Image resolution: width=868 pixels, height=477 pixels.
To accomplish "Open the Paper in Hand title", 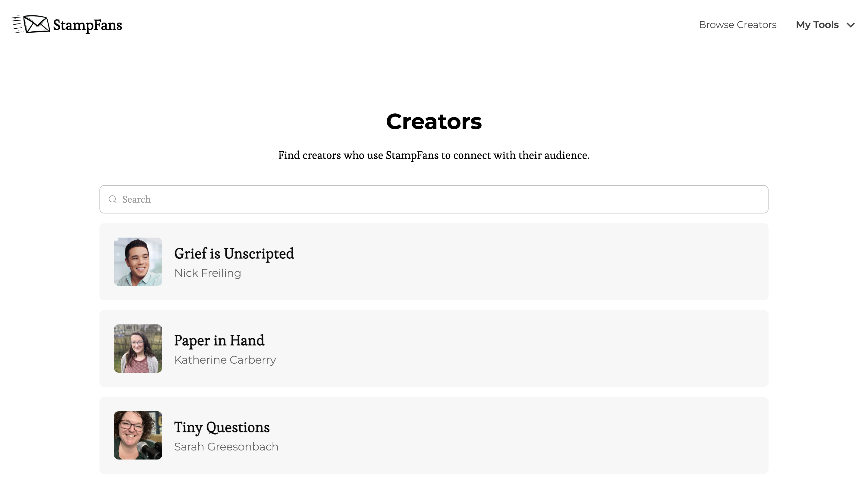I will [219, 340].
